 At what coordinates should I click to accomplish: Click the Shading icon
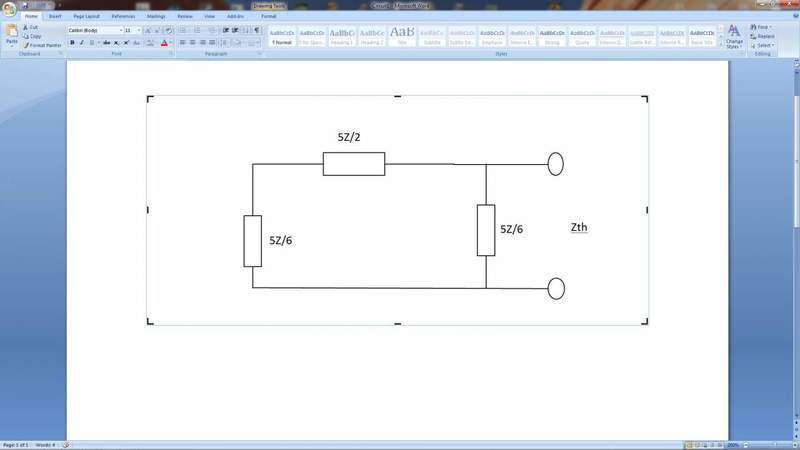(238, 43)
